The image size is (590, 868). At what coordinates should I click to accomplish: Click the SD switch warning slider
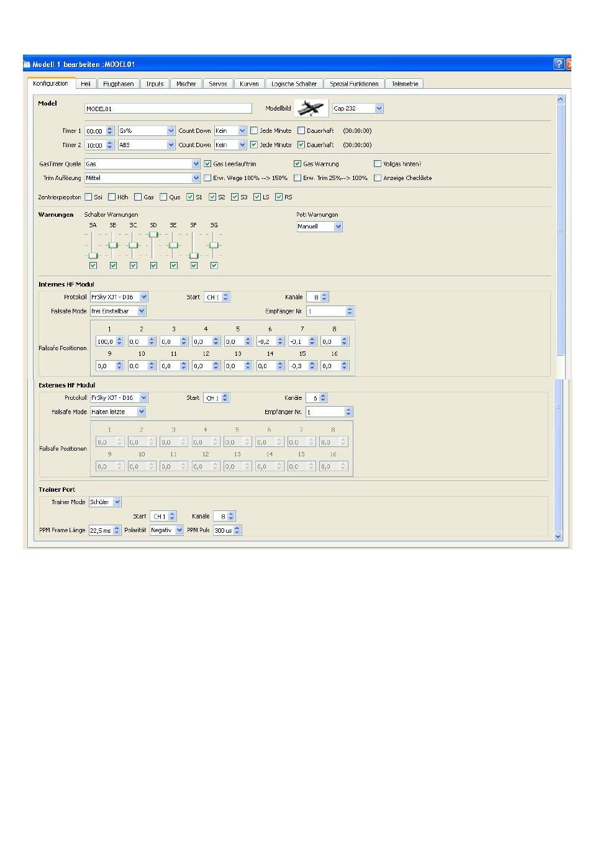pyautogui.click(x=153, y=245)
